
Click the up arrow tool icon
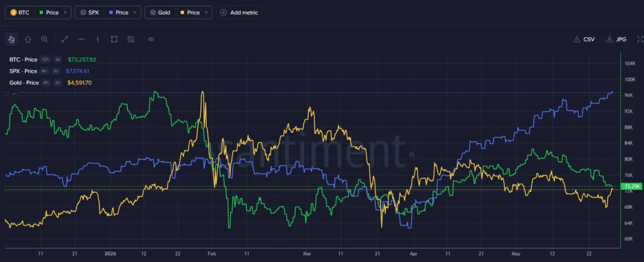coord(28,39)
